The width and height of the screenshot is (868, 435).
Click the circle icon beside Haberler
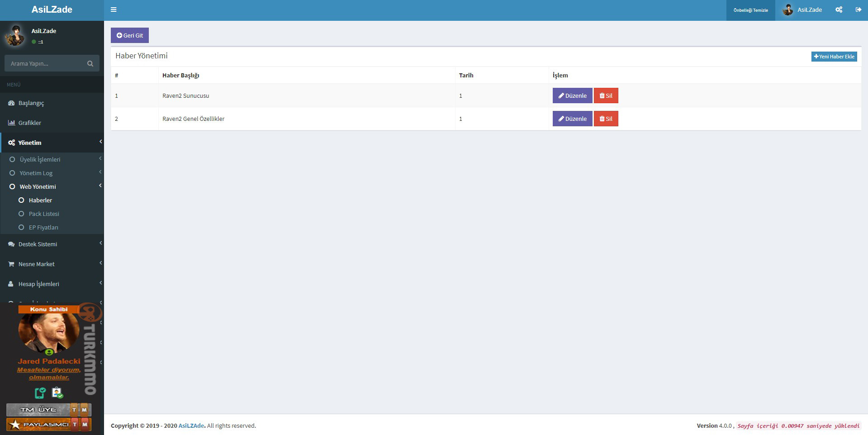coord(21,200)
